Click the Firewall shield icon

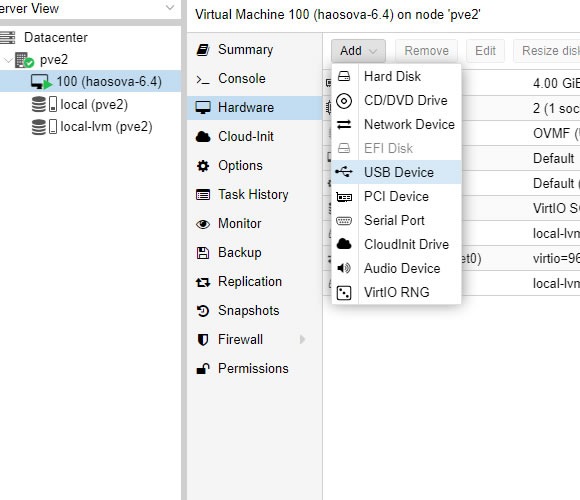(x=203, y=339)
